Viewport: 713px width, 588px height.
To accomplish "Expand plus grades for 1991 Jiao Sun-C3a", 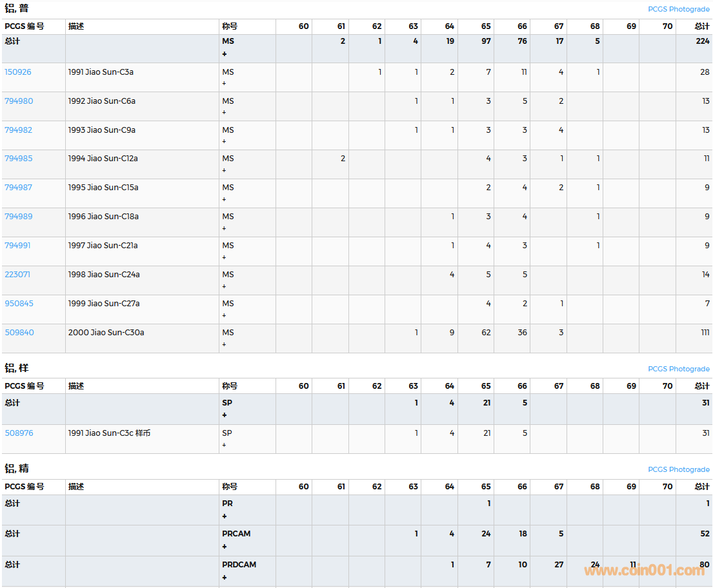I will 225,84.
